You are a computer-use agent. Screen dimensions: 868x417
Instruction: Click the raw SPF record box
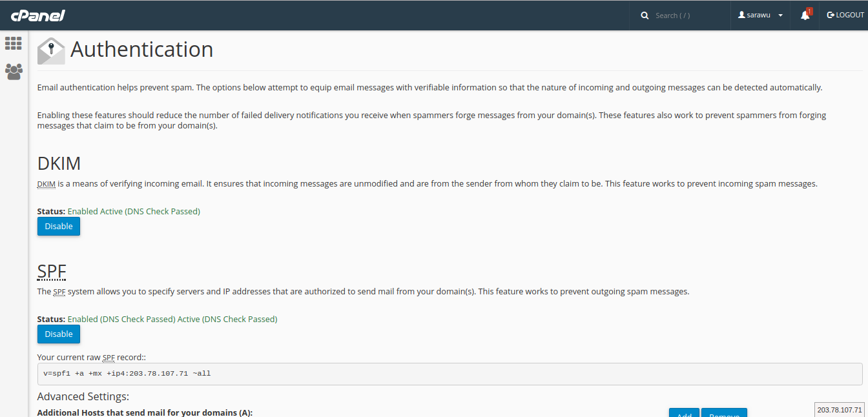(449, 374)
